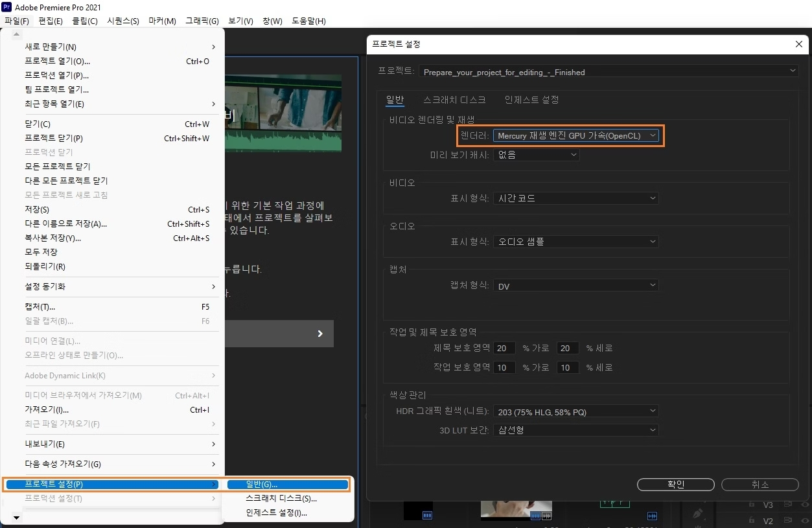Open the HDR 그래픽 흰색 dropdown
The image size is (812, 528).
[576, 411]
